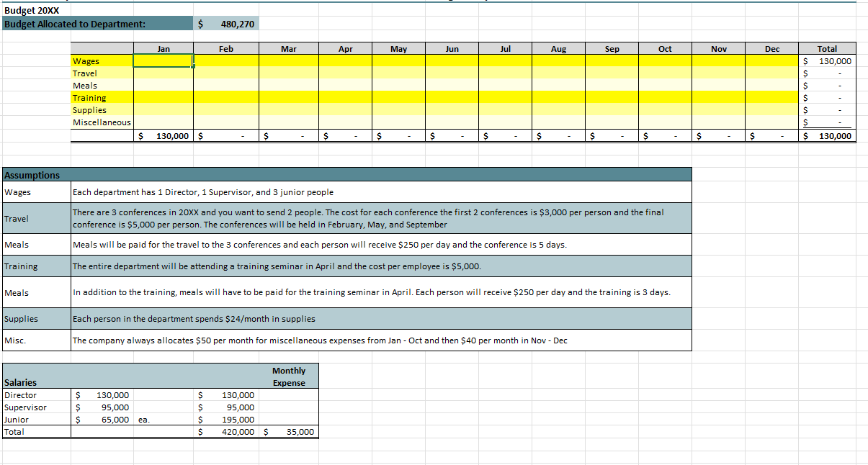Select the Miscellaneous row Total dash cell

click(827, 122)
